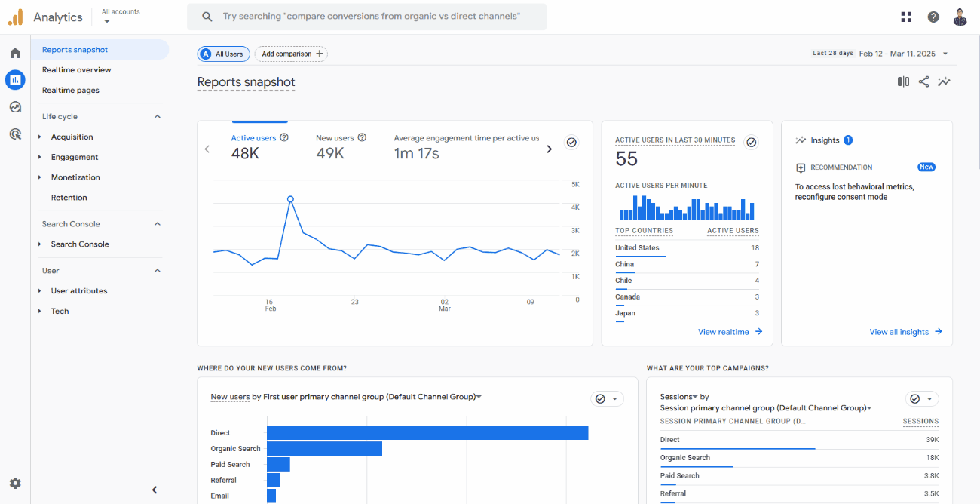Open the Explore icon in the left rail

point(15,107)
